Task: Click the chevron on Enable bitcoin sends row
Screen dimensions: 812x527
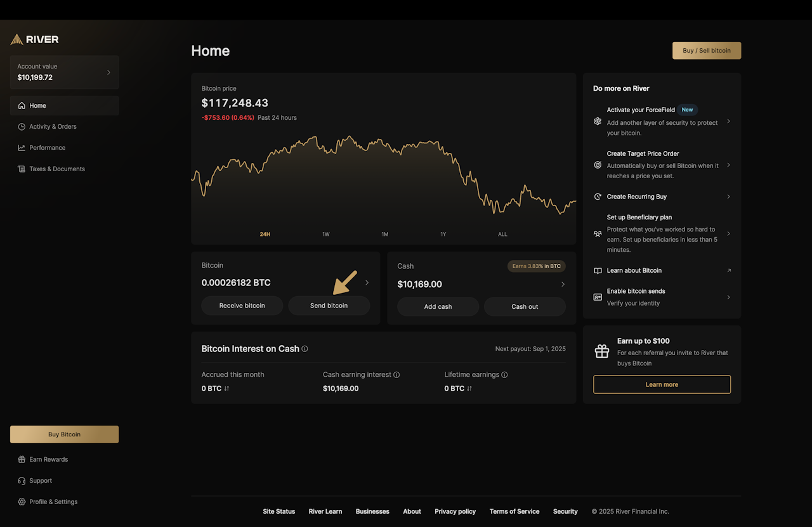Action: tap(728, 297)
